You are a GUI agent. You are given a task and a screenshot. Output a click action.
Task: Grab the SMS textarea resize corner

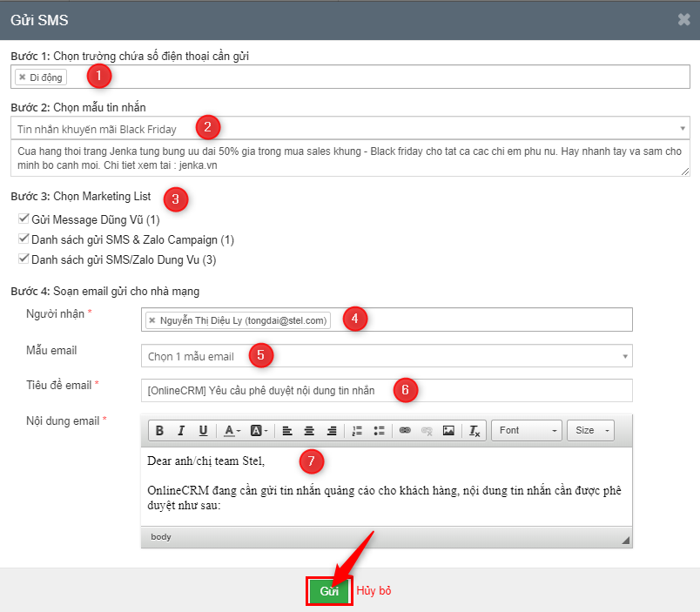coord(685,171)
